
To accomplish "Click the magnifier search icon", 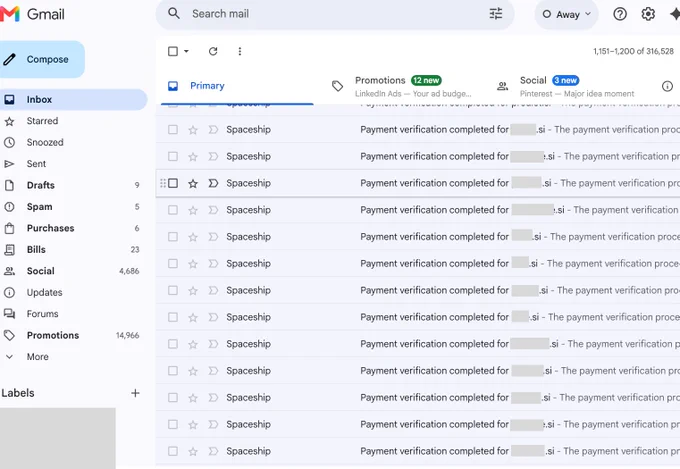I will click(174, 13).
